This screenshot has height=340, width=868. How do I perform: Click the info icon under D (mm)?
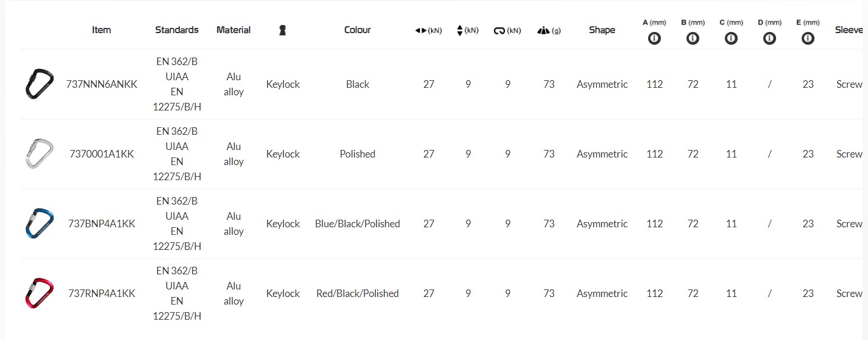coord(769,39)
